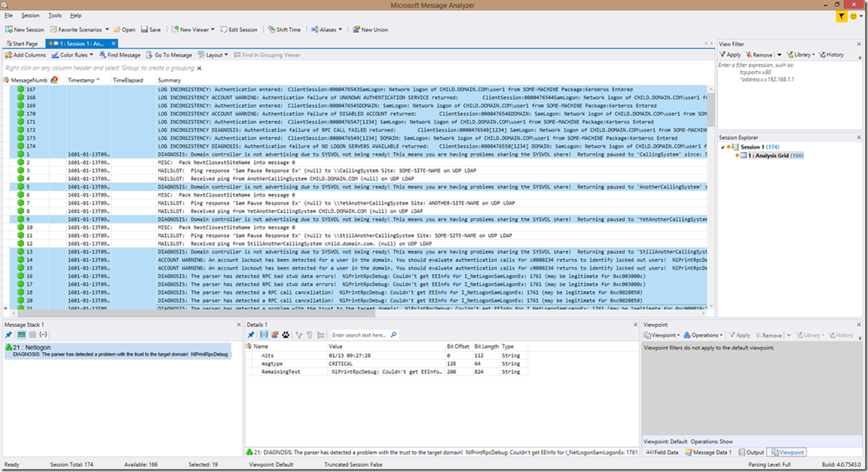Click the Details search text field
Screen dimensions: 868x472
point(359,335)
